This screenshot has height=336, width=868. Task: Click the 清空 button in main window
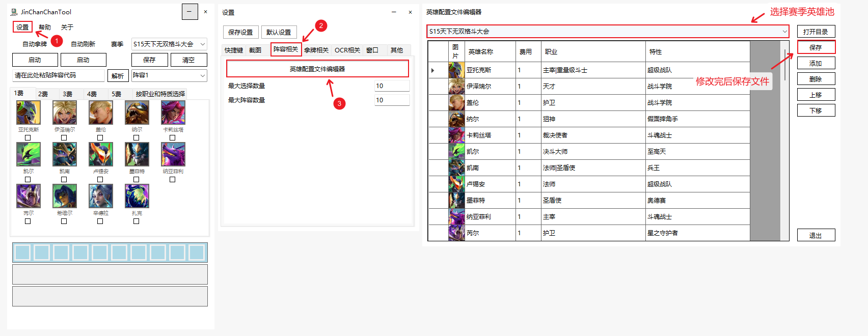pos(188,60)
